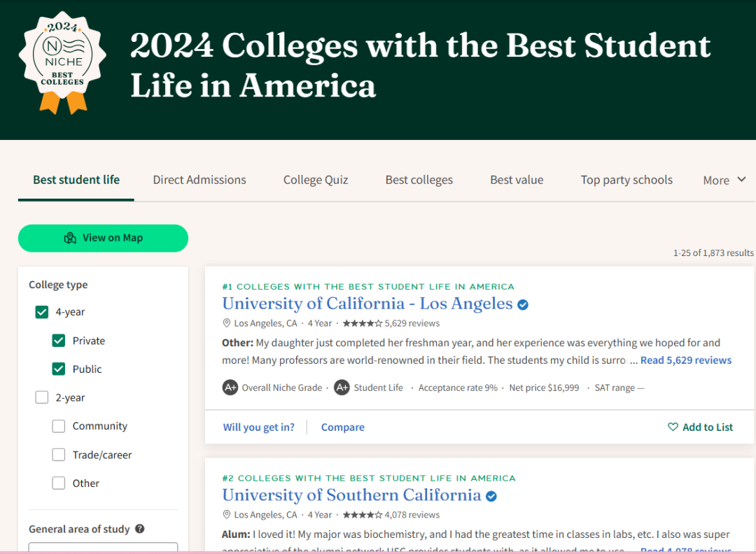This screenshot has width=756, height=554.
Task: Click the SAT range text for UCLA
Action: click(x=619, y=388)
